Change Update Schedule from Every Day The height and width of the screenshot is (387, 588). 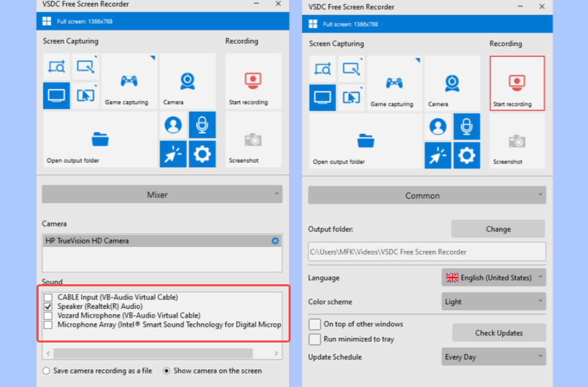[493, 356]
